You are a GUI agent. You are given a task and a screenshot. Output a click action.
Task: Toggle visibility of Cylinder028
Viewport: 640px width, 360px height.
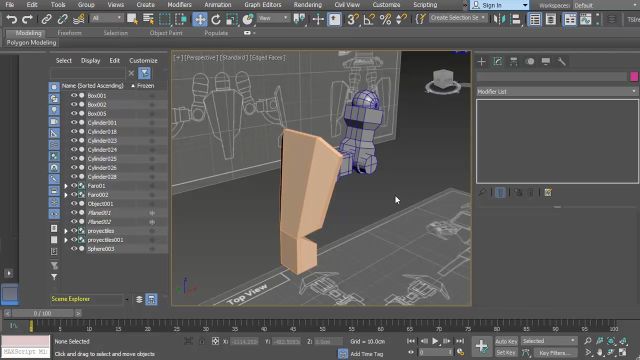(x=74, y=177)
